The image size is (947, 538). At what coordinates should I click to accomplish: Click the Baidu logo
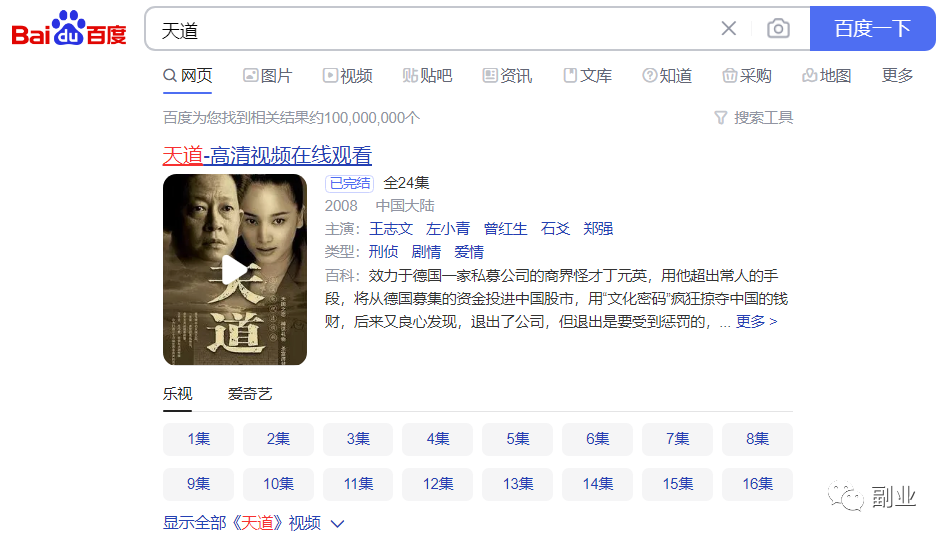point(69,28)
